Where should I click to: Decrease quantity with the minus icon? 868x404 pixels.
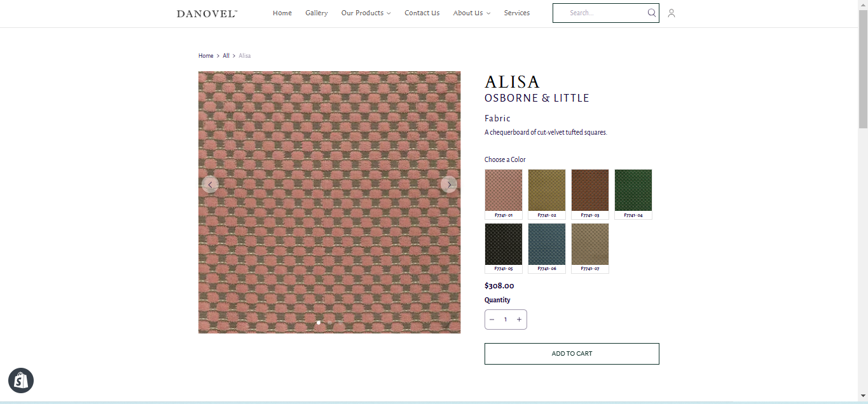click(x=492, y=320)
